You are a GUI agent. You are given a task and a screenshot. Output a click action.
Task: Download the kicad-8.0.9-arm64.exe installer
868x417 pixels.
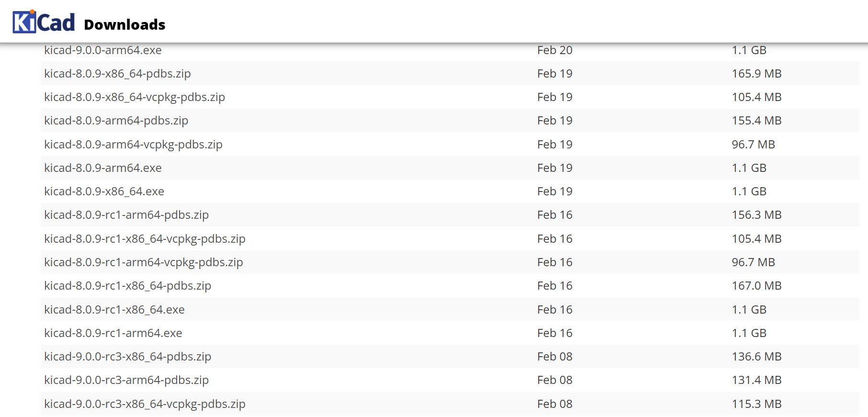coord(103,168)
